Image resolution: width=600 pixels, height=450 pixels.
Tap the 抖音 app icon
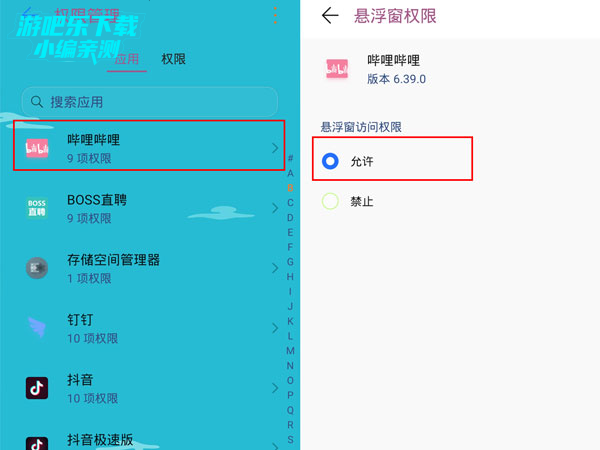pyautogui.click(x=37, y=388)
